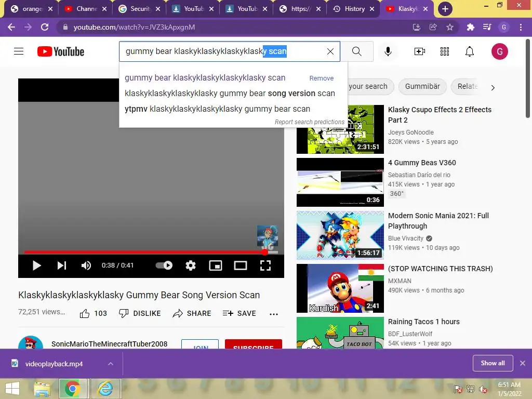Skip to the next video
Image resolution: width=532 pixels, height=399 pixels.
62,265
